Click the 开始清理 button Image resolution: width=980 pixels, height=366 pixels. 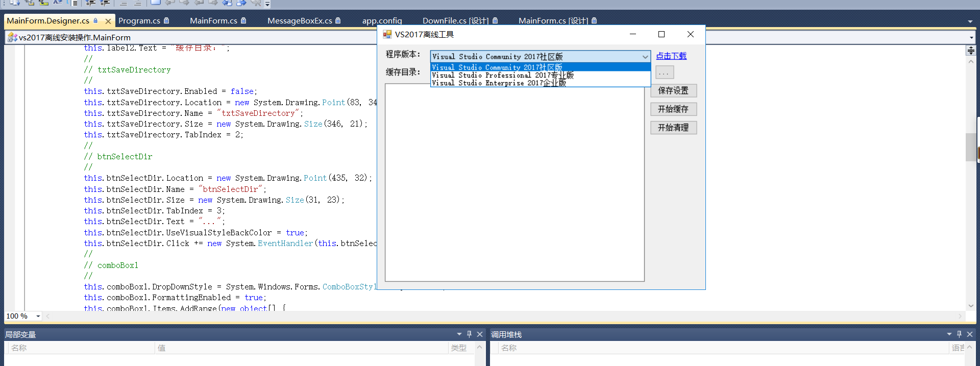(673, 128)
